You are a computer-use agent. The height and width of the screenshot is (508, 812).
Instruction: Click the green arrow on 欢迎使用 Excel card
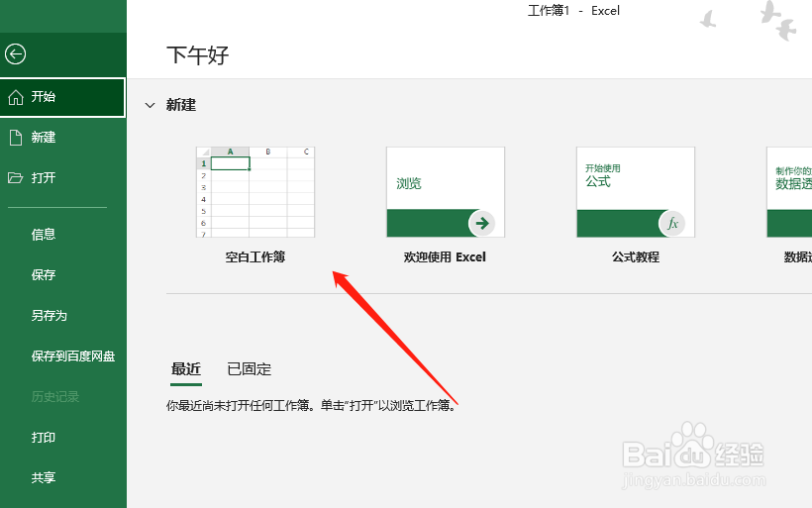tap(481, 223)
